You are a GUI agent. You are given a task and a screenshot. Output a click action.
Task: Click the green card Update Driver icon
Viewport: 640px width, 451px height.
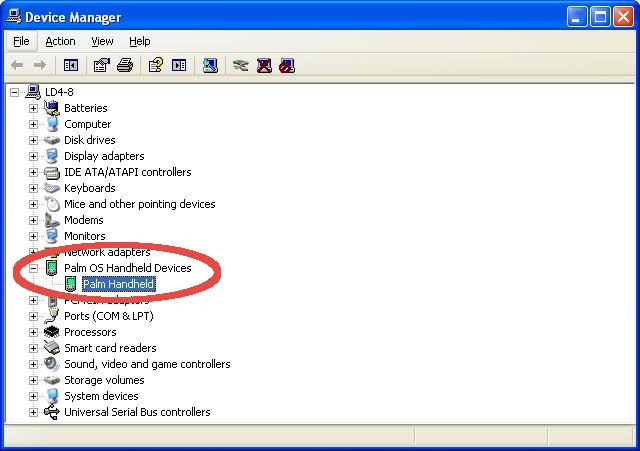pyautogui.click(x=240, y=65)
